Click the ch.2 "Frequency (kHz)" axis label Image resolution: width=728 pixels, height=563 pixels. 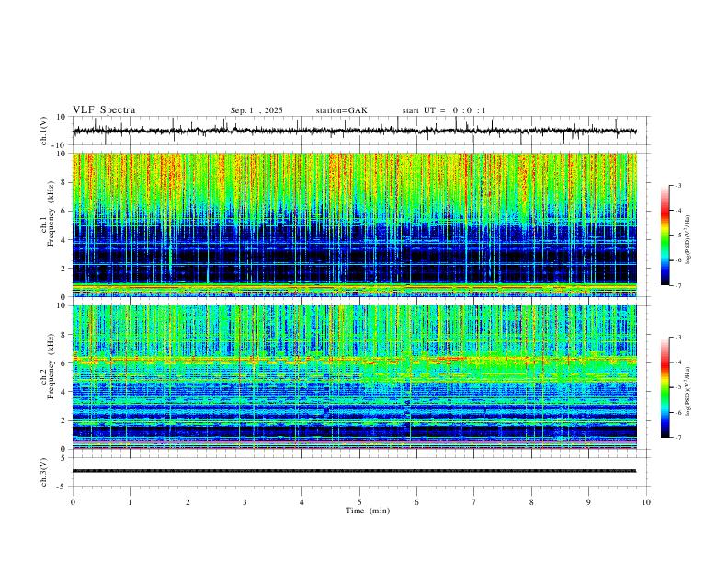(x=51, y=365)
